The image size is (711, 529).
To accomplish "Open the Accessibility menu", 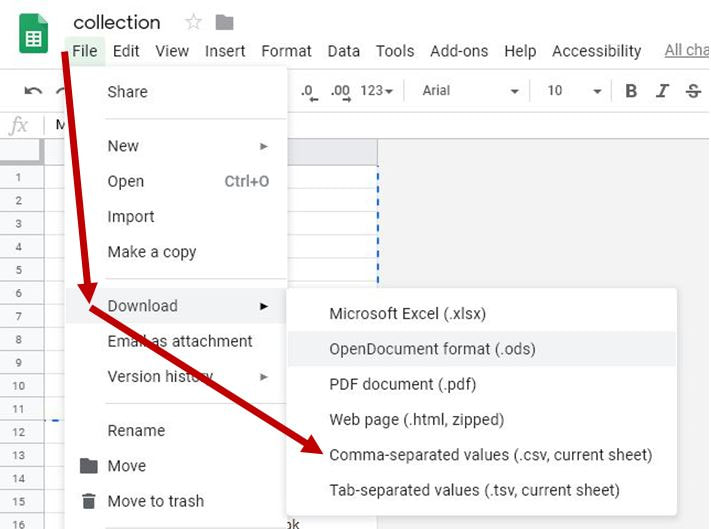I will point(597,51).
